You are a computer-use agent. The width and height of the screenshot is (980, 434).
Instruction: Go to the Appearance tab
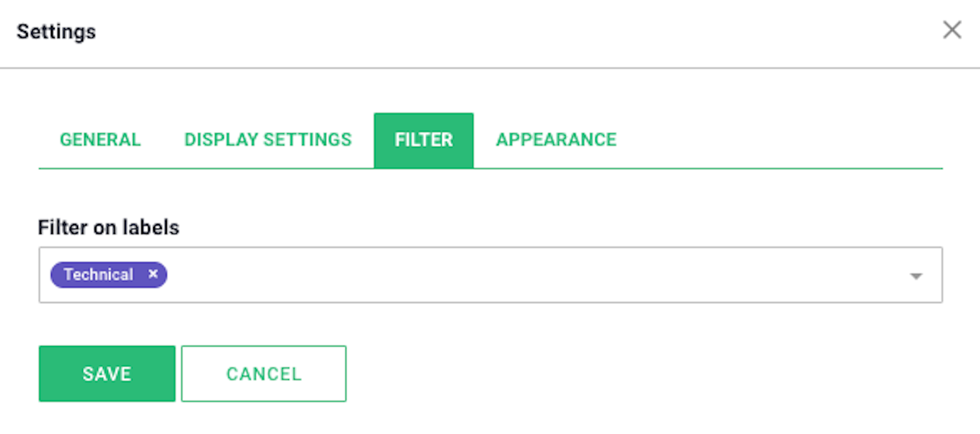tap(556, 139)
